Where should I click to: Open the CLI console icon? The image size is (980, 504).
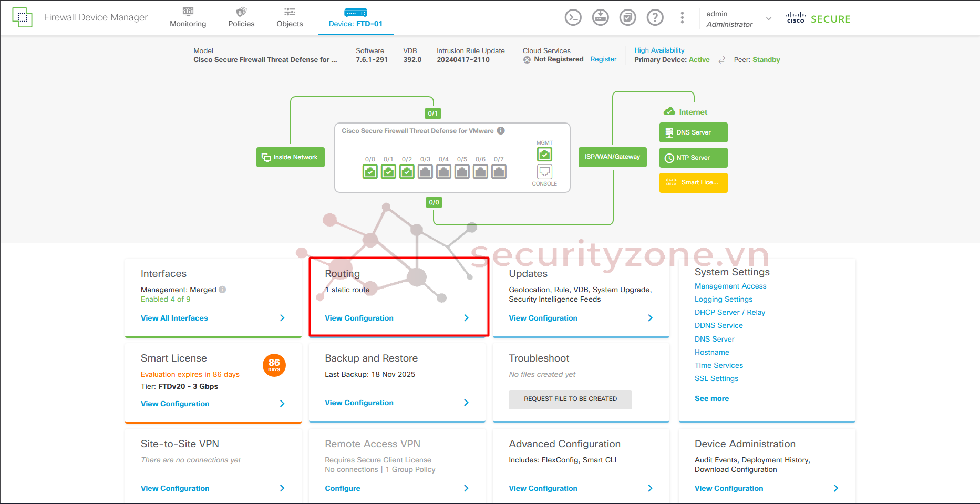click(x=573, y=18)
